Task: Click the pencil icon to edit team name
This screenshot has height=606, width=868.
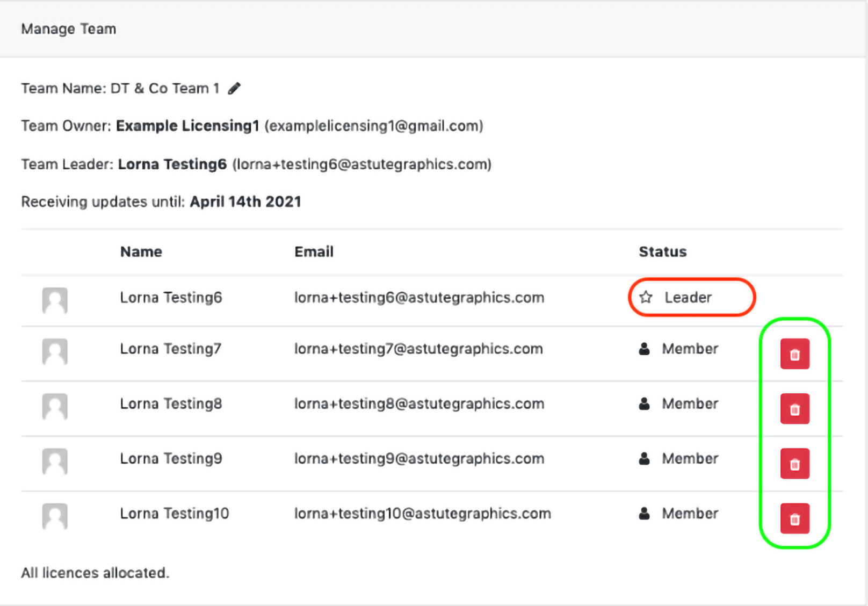Action: pos(234,88)
